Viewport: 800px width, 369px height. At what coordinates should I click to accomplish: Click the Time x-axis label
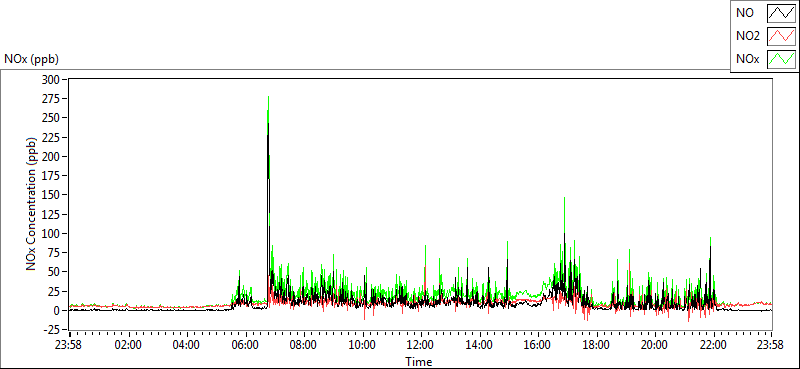click(419, 362)
